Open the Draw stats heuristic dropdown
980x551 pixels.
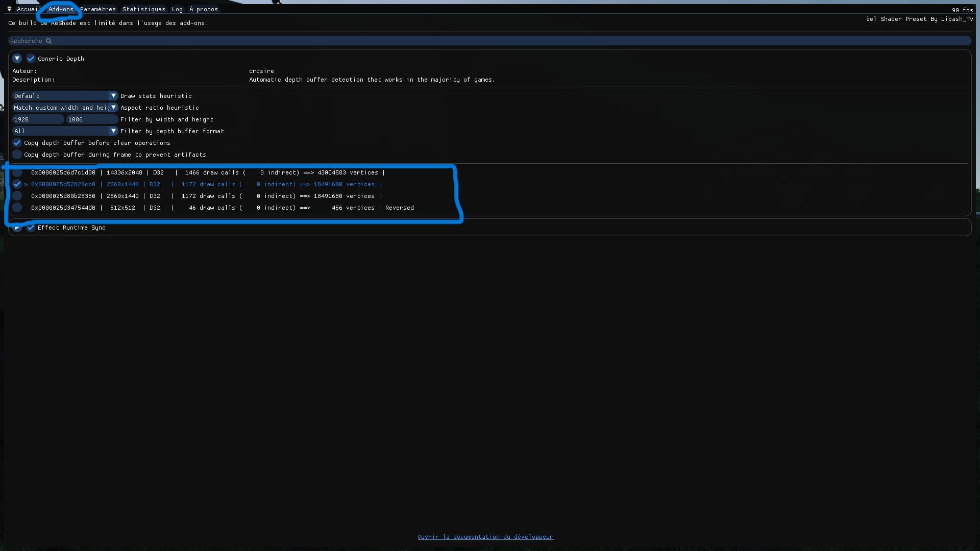[65, 96]
